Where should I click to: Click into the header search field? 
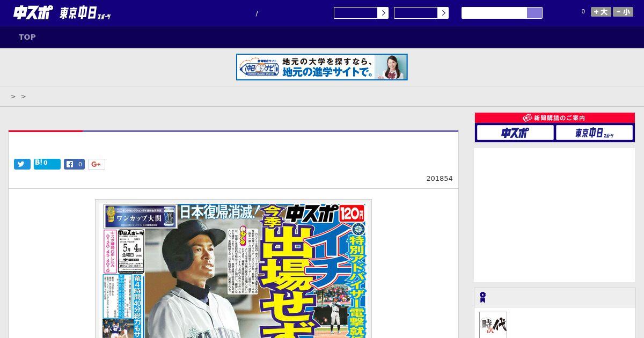pos(494,13)
